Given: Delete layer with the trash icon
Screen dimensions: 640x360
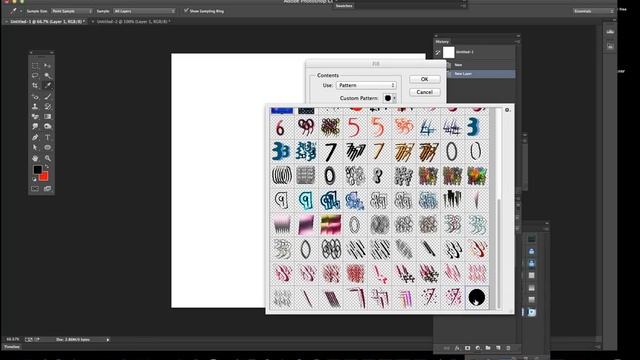Looking at the screenshot, I should click(508, 348).
